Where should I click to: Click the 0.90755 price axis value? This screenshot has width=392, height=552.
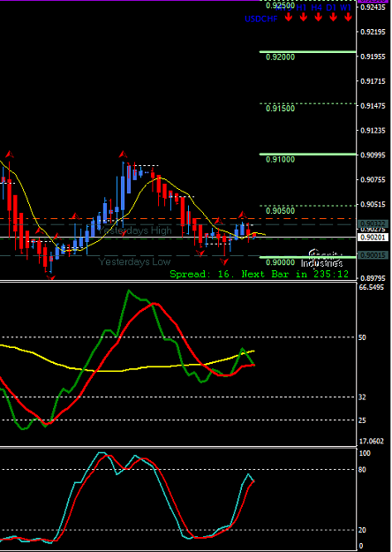point(373,180)
